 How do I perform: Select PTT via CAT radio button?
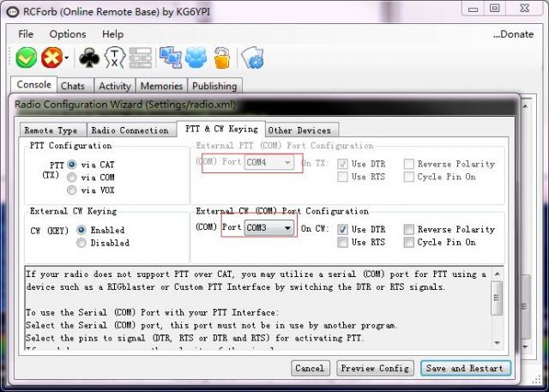(72, 164)
